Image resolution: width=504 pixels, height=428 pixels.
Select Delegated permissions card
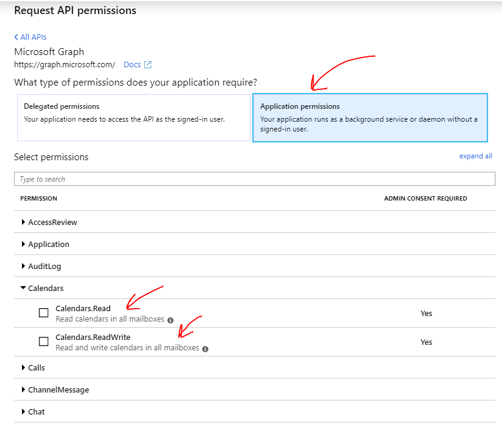[x=134, y=118]
